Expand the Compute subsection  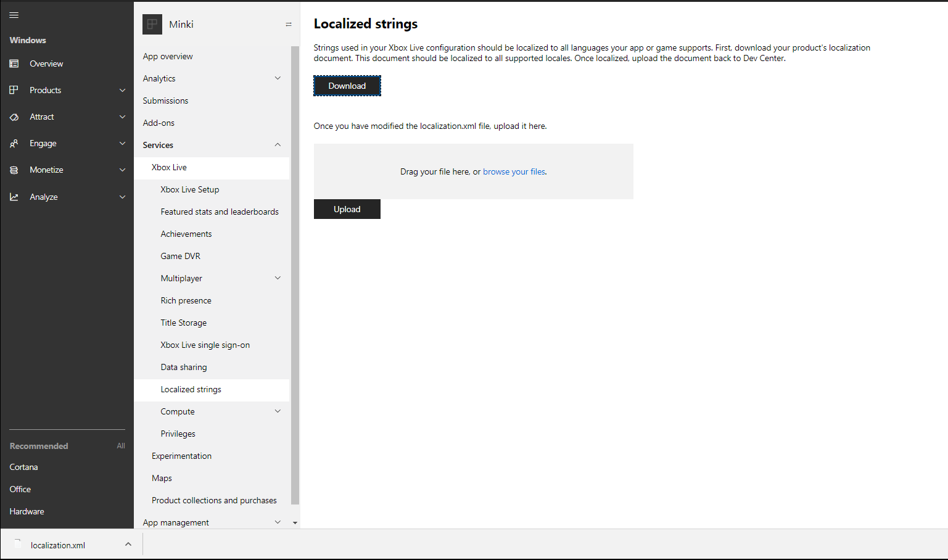278,411
